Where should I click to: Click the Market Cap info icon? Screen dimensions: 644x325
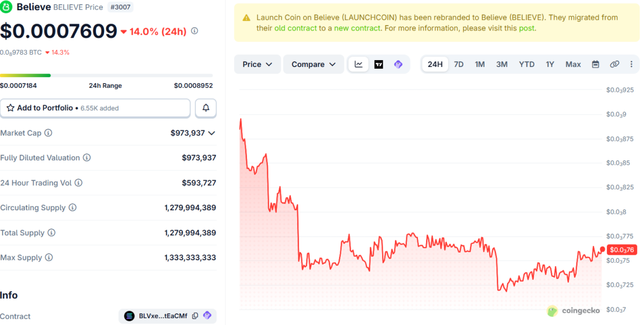[48, 133]
